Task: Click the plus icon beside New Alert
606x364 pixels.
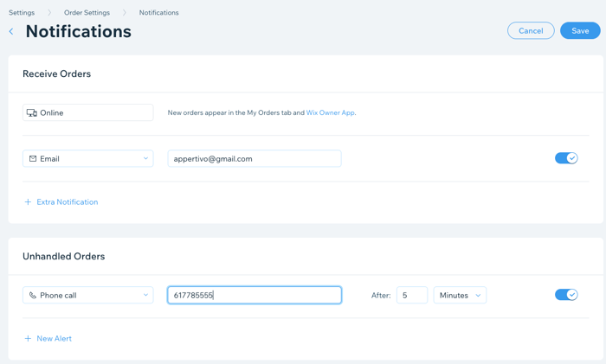Action: coord(28,339)
